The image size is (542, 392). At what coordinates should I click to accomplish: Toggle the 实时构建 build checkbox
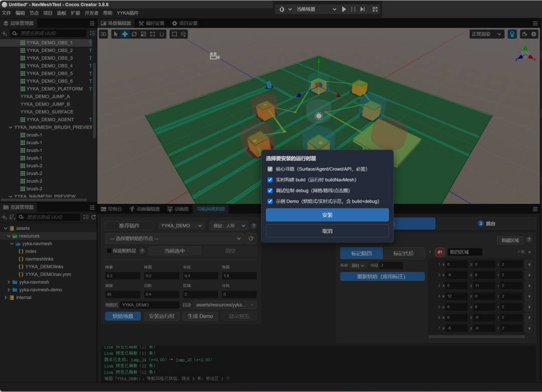tap(270, 180)
